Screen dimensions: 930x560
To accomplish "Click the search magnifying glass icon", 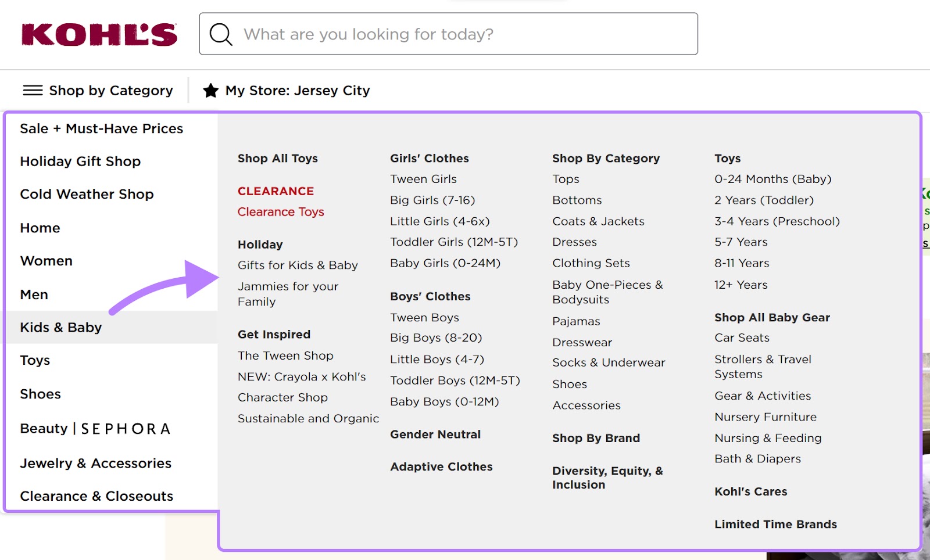I will (x=221, y=34).
